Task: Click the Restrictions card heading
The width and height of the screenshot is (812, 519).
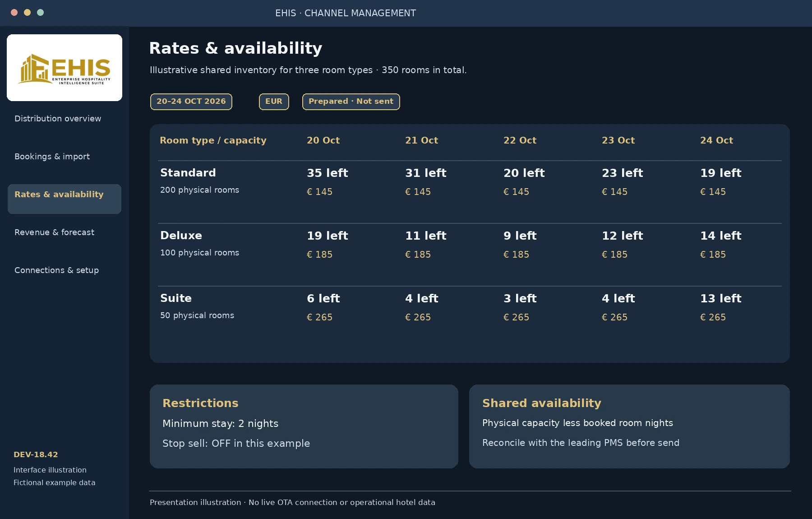Action: tap(200, 403)
